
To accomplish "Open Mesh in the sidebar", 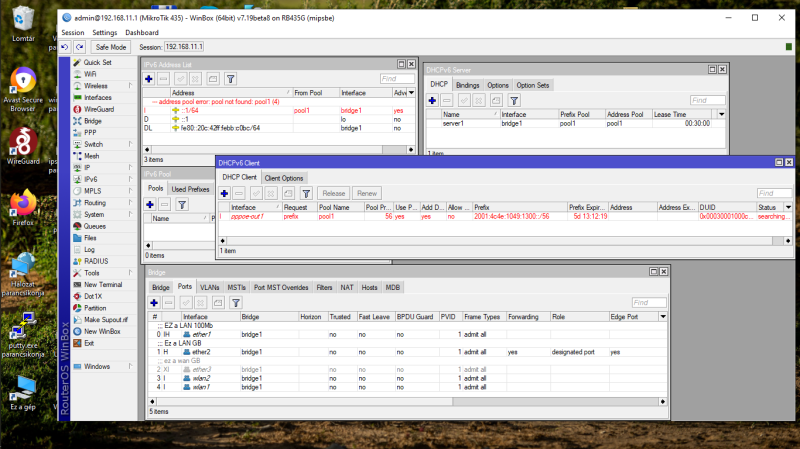I will pyautogui.click(x=91, y=156).
